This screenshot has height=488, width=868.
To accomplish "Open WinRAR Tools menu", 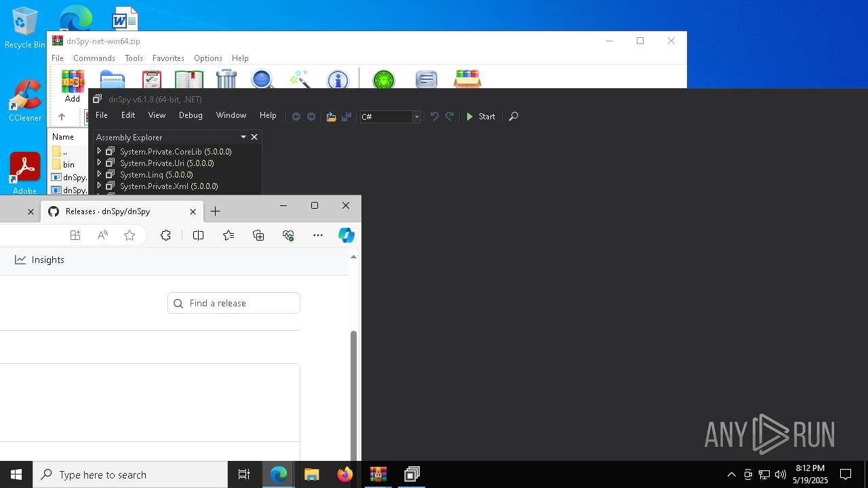I will [134, 58].
